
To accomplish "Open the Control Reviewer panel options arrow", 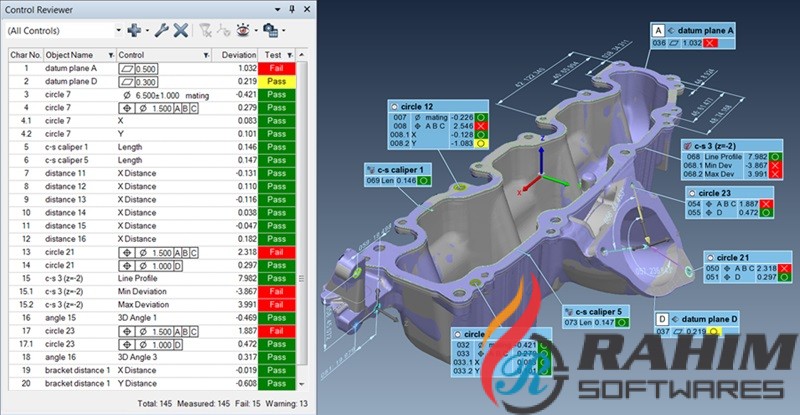I will point(278,9).
